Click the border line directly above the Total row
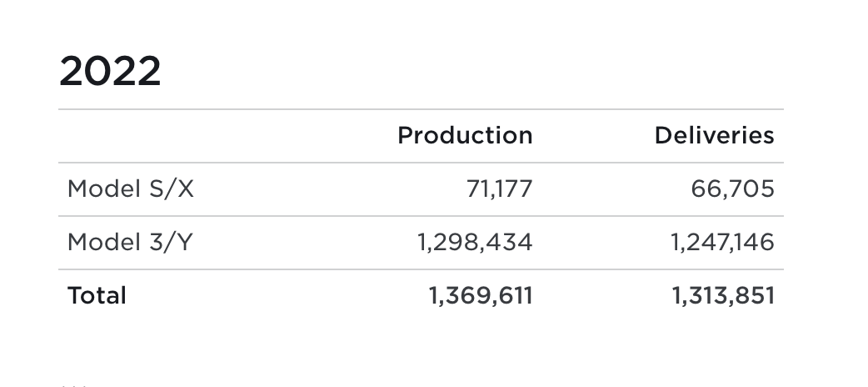868x387 pixels. (422, 269)
